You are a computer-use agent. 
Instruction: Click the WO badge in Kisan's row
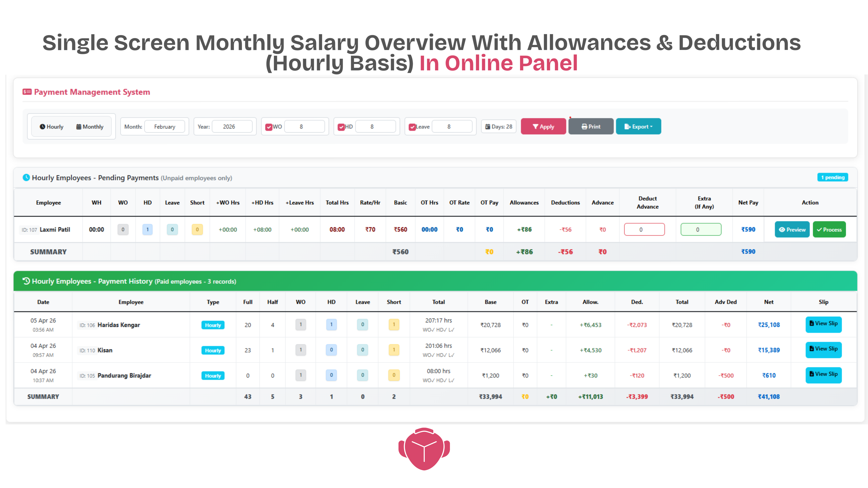pos(301,350)
